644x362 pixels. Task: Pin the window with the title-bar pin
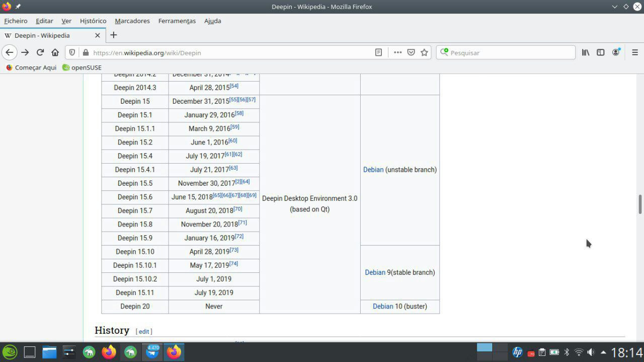pyautogui.click(x=18, y=7)
